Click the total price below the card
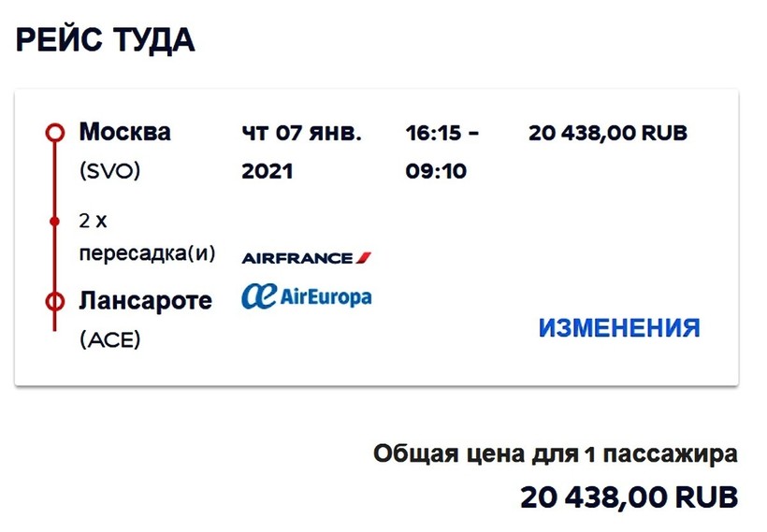767x532 pixels. click(x=629, y=496)
